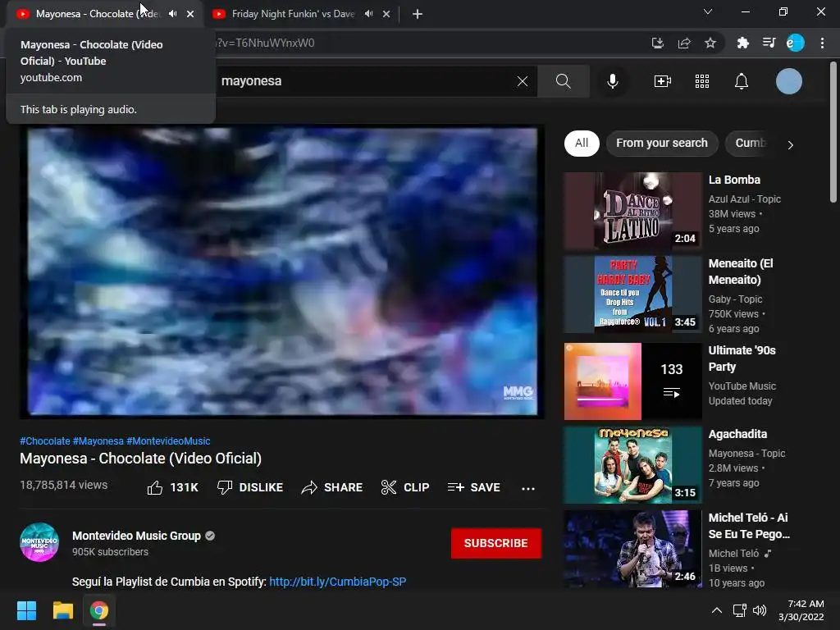Click the install app icon in address bar
Screen dimensions: 840x630
pos(658,43)
